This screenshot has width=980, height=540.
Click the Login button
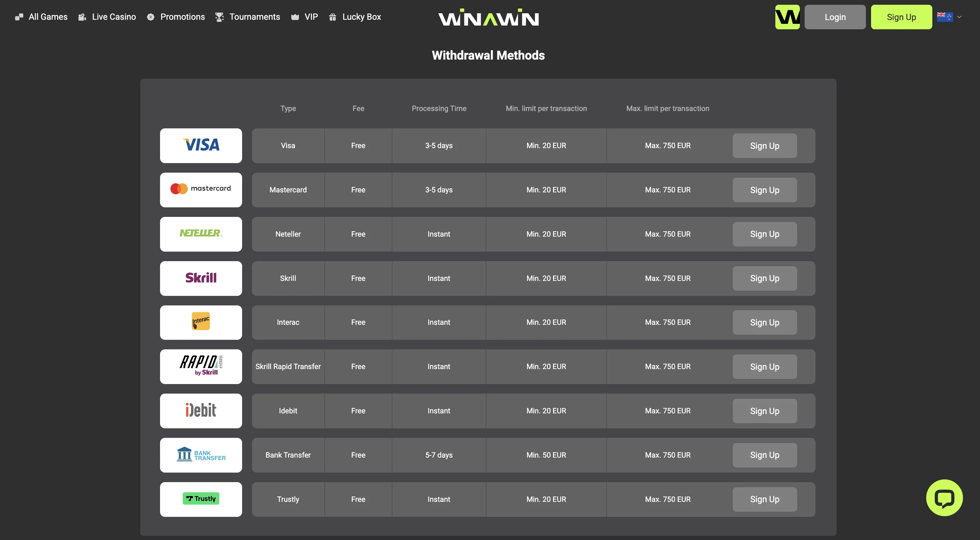coord(835,17)
